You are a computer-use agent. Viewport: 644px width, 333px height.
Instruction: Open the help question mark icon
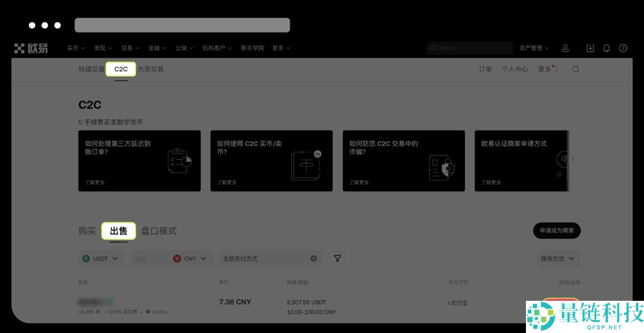click(x=623, y=48)
